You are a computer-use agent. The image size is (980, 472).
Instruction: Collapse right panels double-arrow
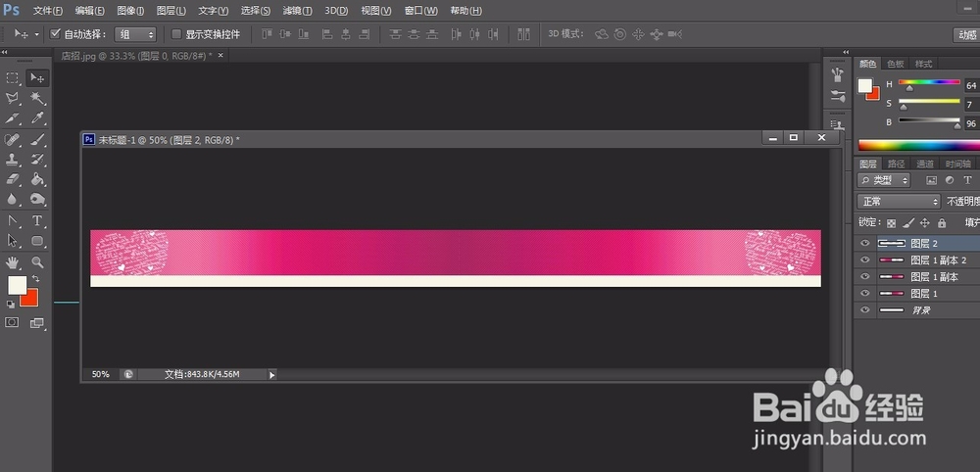(x=847, y=53)
